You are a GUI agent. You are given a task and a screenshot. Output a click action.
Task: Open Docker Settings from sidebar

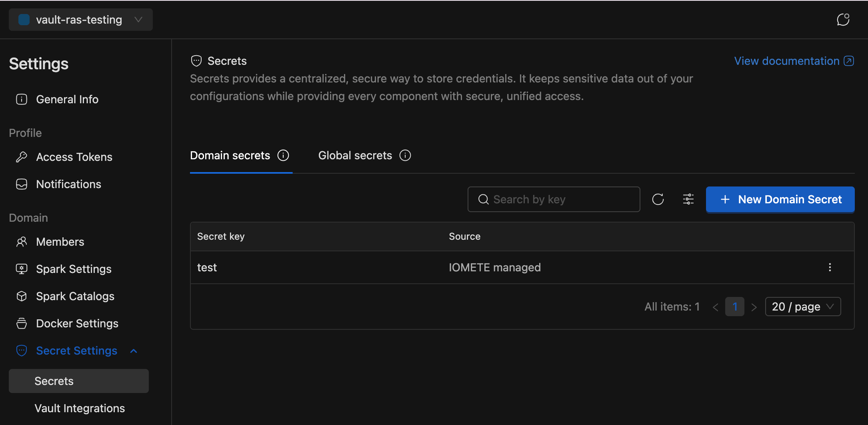[77, 323]
